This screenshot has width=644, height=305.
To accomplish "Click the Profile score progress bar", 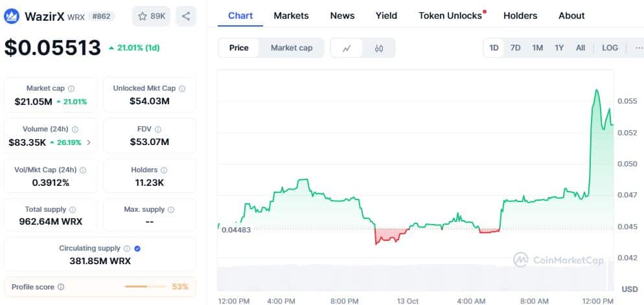I will [145, 287].
